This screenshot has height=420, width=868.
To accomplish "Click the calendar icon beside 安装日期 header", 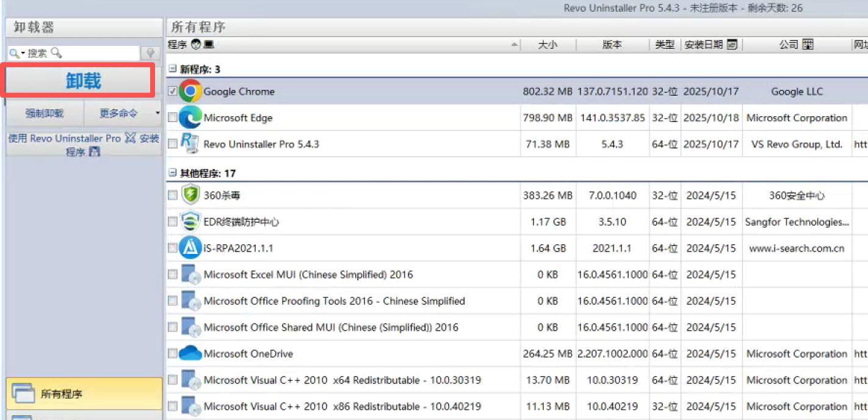I will [x=732, y=45].
